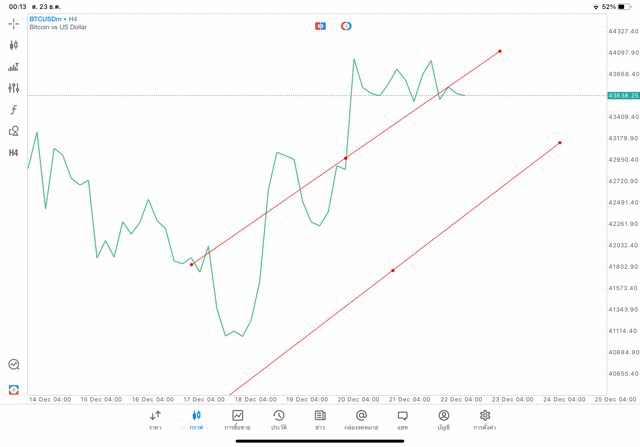Go to the ประวัติ history tab
Viewport: 640px width, 447px height.
point(279,419)
